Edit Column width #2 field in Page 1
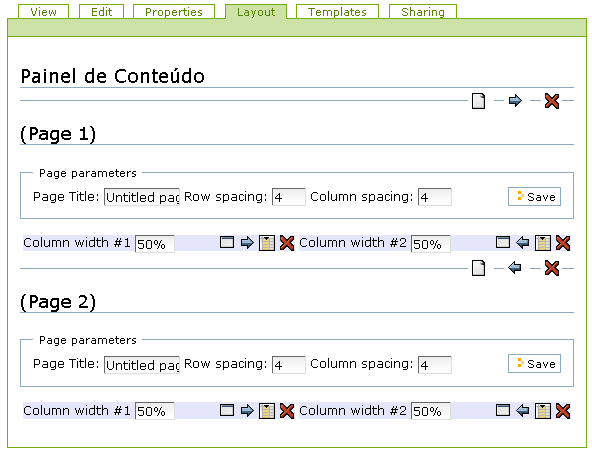Viewport: 592px width, 460px height. pos(430,244)
